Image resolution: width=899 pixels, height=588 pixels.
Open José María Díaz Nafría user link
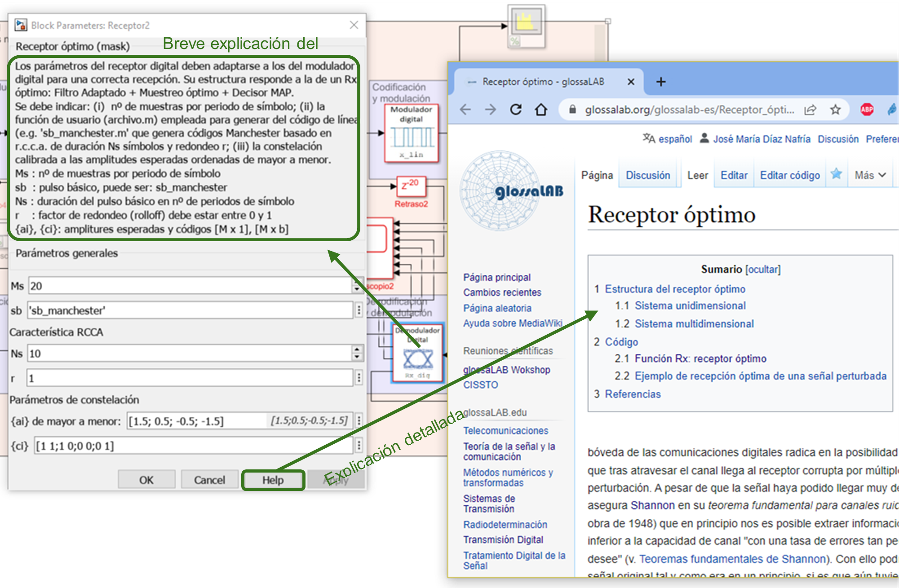pos(762,139)
